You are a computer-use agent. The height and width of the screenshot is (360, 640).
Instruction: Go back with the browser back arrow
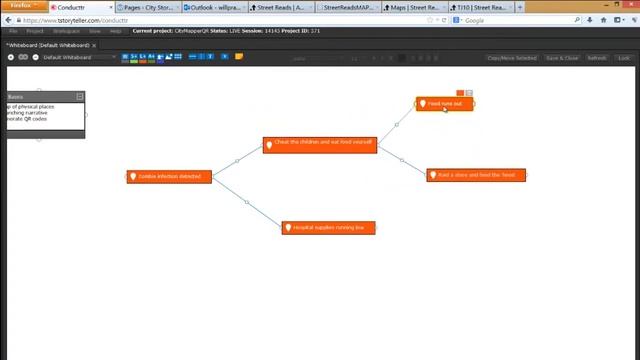(8, 20)
